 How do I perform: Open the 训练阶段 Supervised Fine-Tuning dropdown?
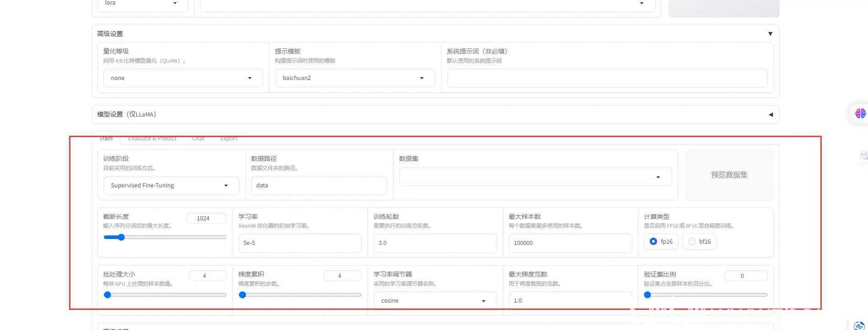pos(171,186)
